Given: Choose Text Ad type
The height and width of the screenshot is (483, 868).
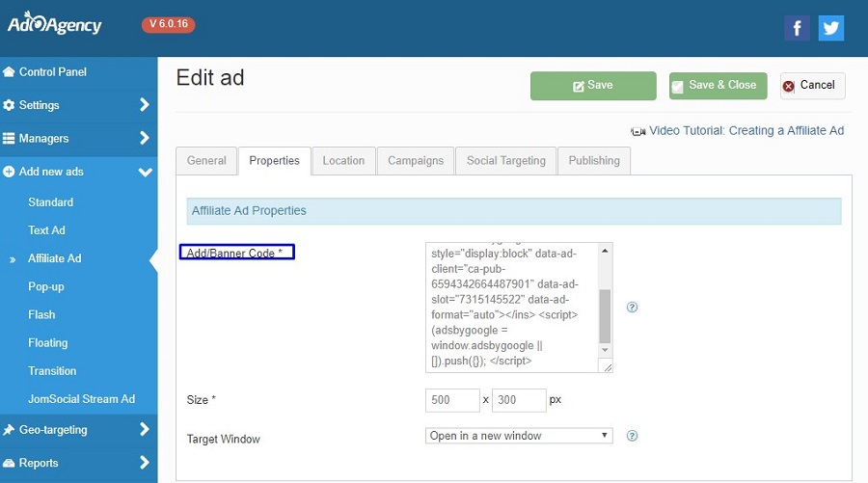Looking at the screenshot, I should 46,230.
